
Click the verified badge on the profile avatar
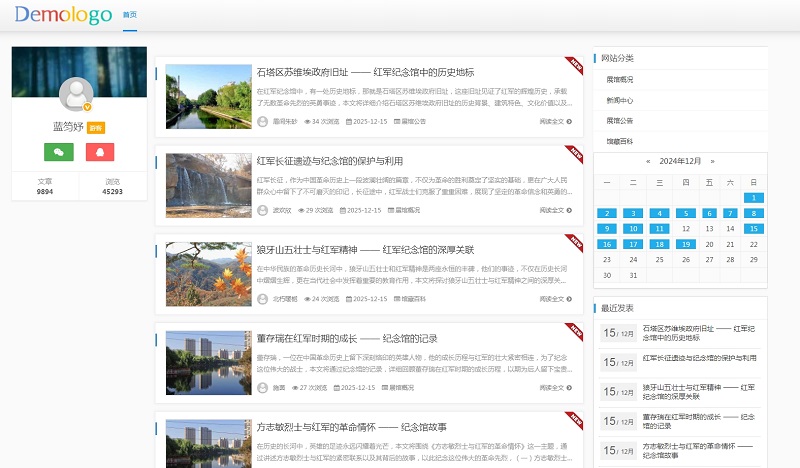click(87, 107)
